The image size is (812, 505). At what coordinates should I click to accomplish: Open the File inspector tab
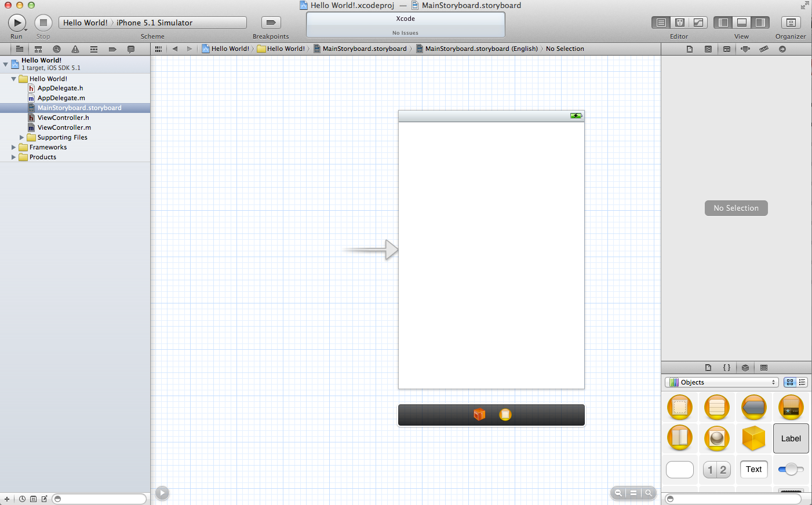[690, 49]
